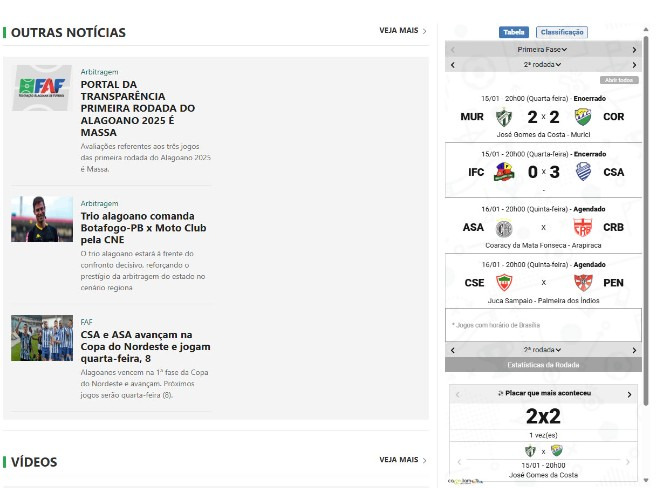Click the CSA team crest

(x=583, y=172)
